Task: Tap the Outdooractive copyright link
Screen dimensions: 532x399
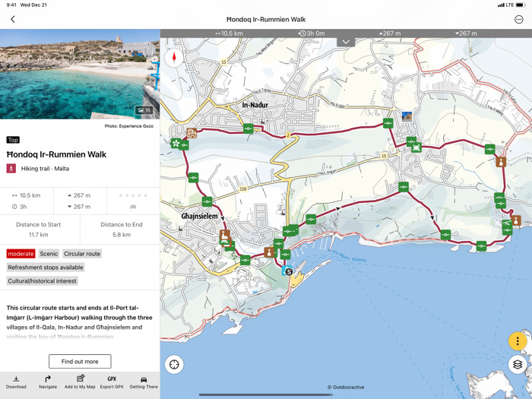Action: coord(346,387)
